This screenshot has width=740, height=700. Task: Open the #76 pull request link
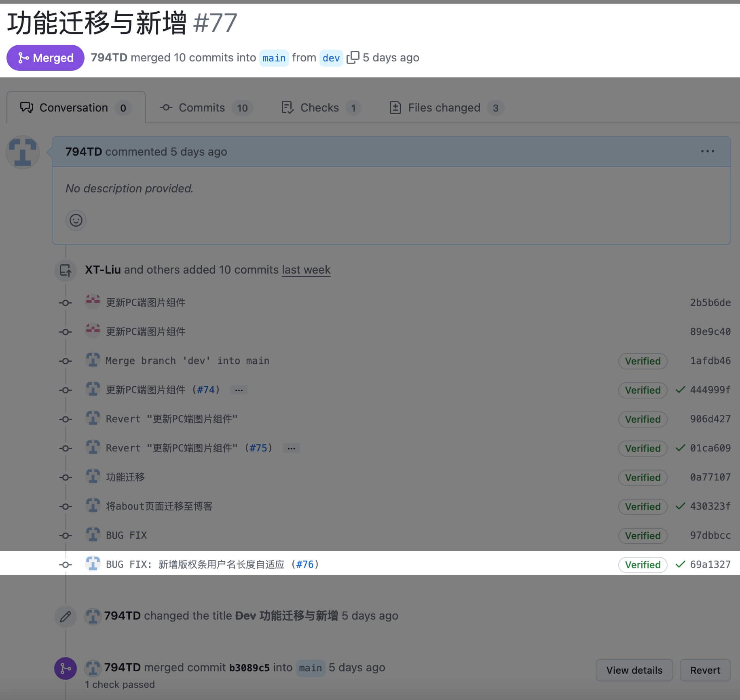pos(305,564)
